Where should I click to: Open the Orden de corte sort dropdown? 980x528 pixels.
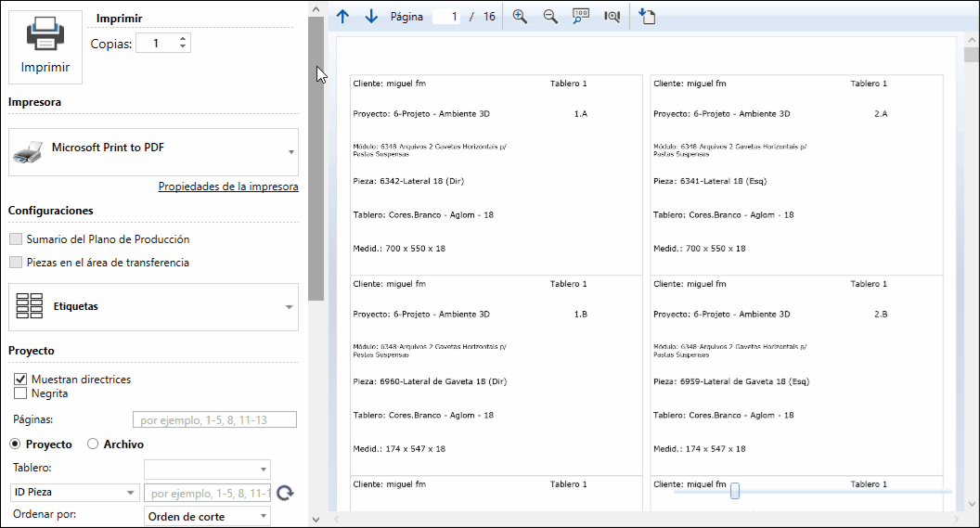[207, 517]
